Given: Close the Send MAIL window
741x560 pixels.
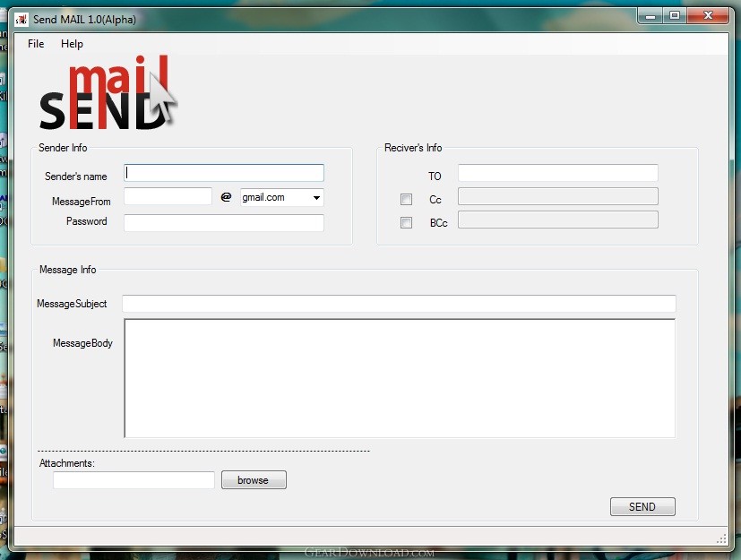Looking at the screenshot, I should click(x=708, y=16).
